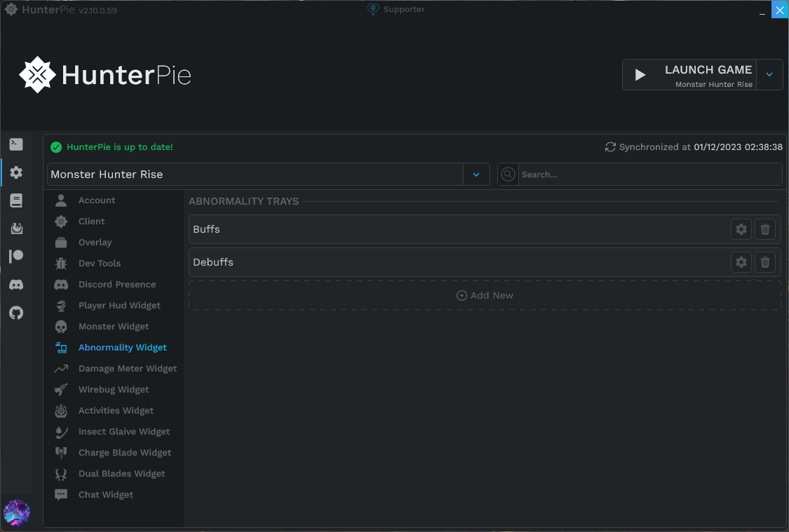Click the Buffs tray settings gear

tap(741, 229)
